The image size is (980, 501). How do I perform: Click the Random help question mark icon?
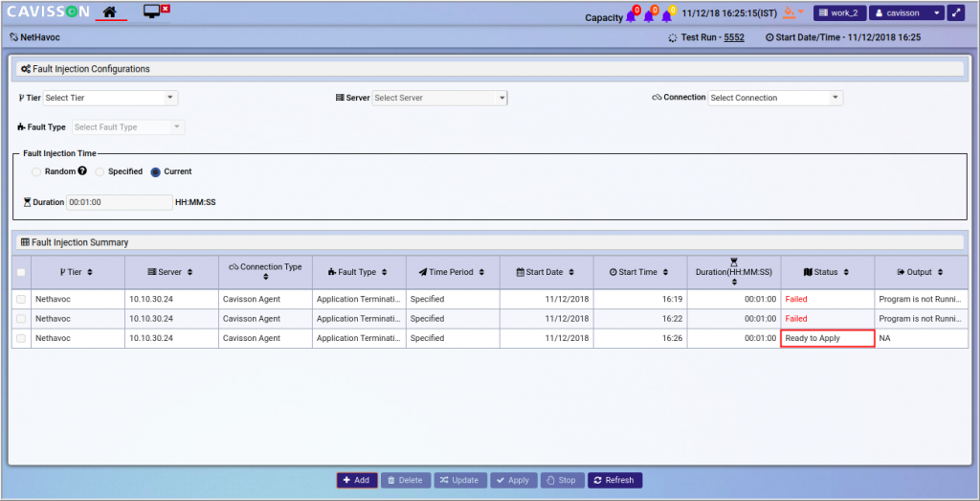(82, 171)
